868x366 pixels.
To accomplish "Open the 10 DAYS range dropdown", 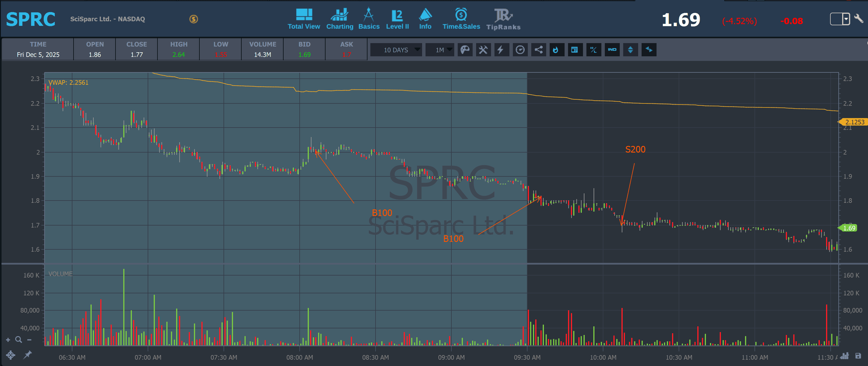I will (x=396, y=50).
